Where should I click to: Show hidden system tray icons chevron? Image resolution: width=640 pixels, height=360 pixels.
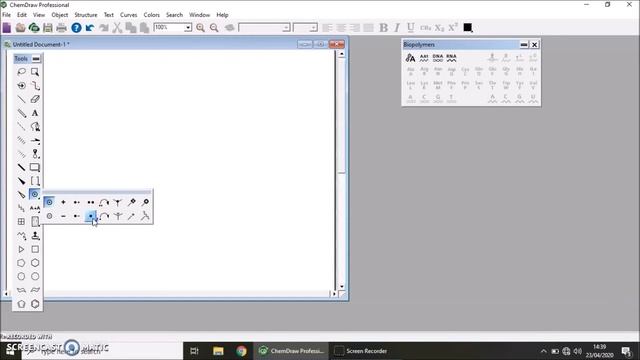[x=543, y=351]
